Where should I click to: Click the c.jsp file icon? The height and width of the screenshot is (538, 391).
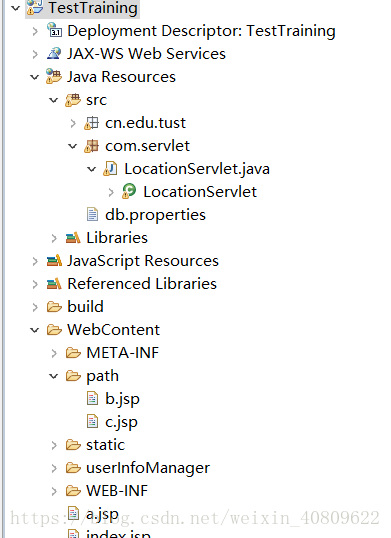(x=92, y=421)
